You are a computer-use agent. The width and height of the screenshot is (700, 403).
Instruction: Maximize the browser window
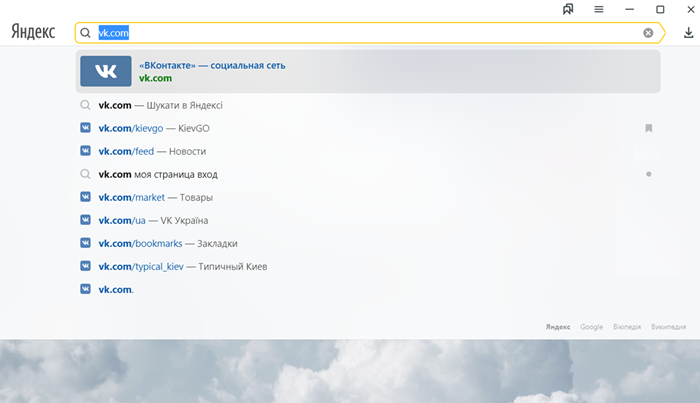pyautogui.click(x=660, y=9)
